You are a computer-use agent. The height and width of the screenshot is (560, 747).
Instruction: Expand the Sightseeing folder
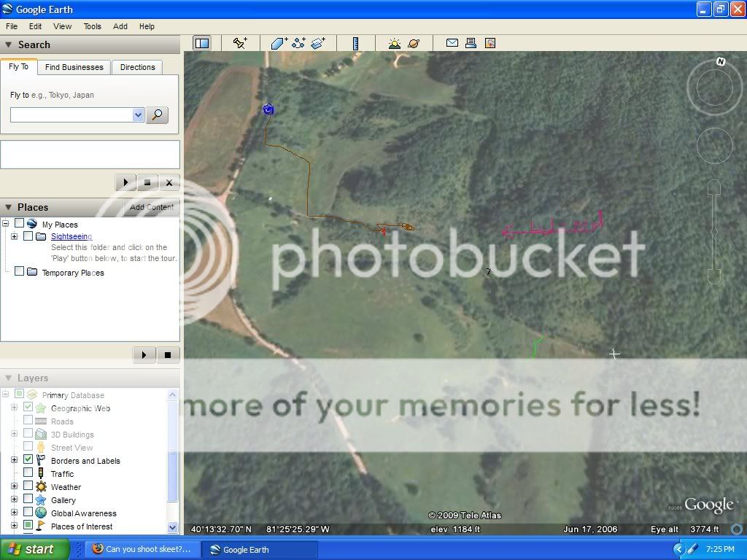(x=15, y=236)
